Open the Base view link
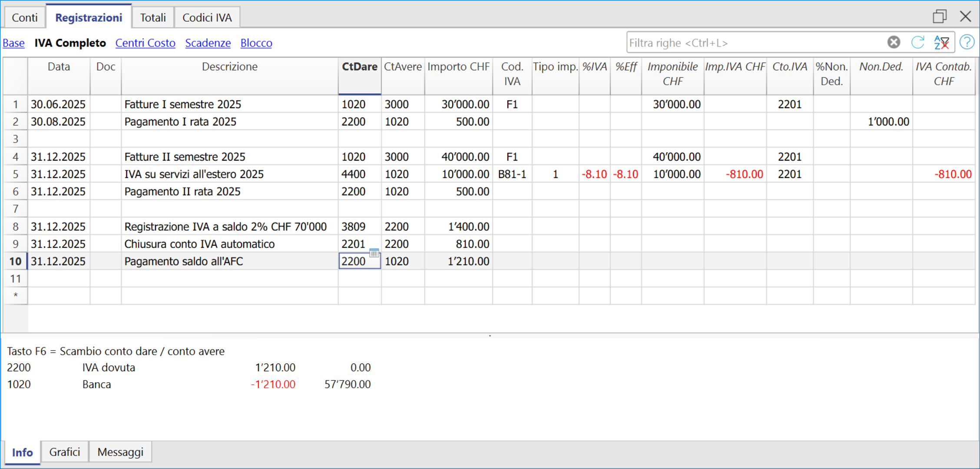This screenshot has width=980, height=469. 13,43
